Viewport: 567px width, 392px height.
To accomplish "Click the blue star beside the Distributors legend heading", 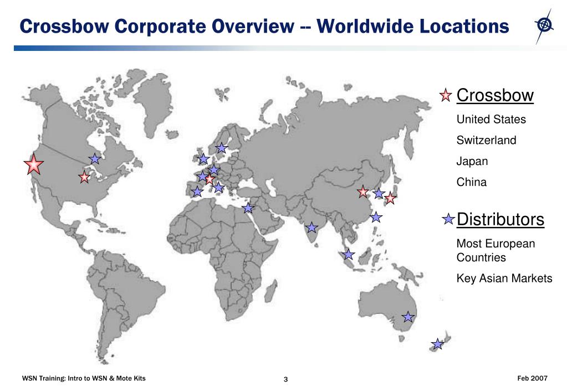I will tap(448, 219).
